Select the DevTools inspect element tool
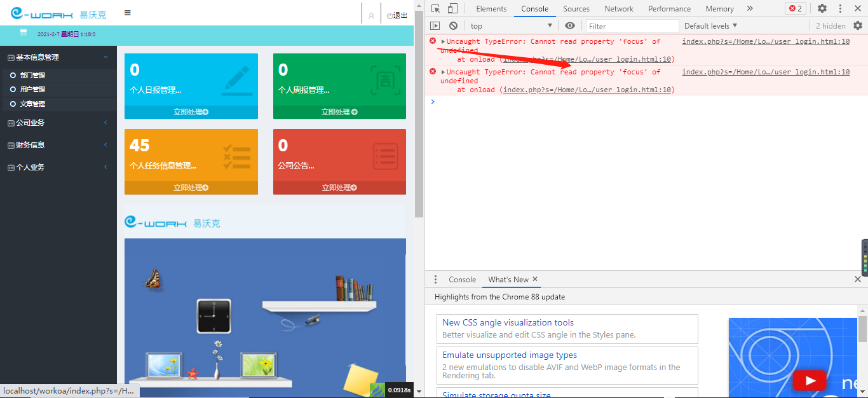 pyautogui.click(x=435, y=8)
